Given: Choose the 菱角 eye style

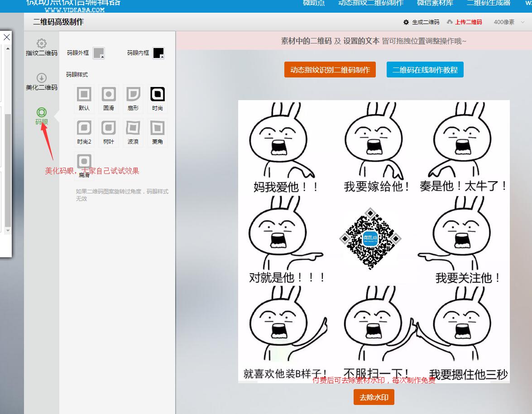Looking at the screenshot, I should [158, 132].
